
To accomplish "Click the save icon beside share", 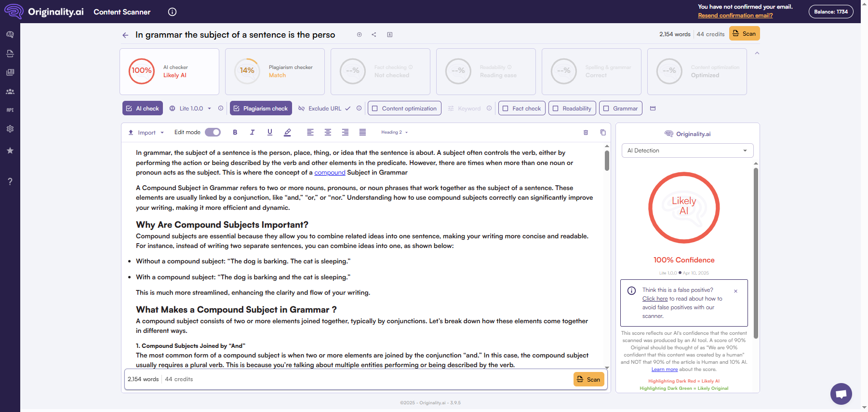I will point(390,35).
